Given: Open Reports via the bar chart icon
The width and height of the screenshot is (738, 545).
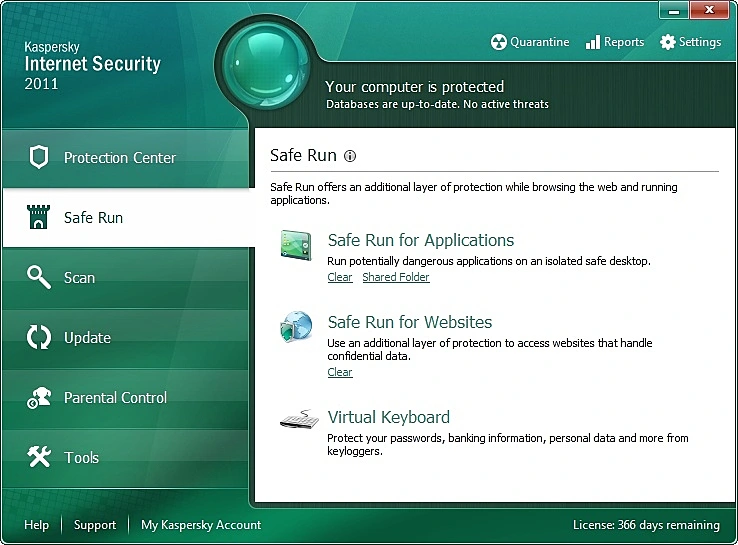Looking at the screenshot, I should [593, 42].
